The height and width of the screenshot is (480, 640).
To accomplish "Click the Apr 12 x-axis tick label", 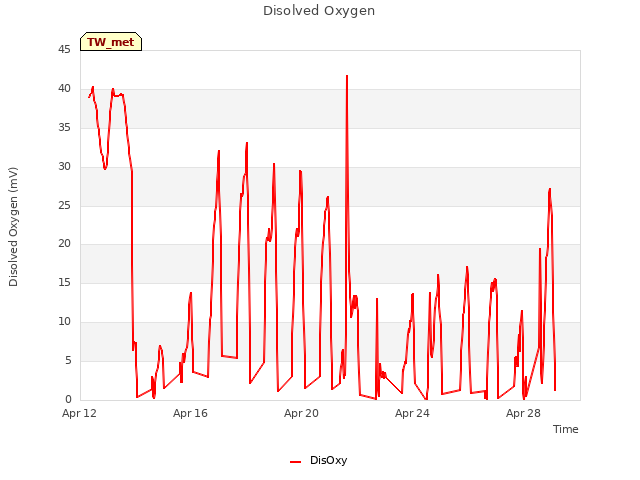I will tap(79, 413).
